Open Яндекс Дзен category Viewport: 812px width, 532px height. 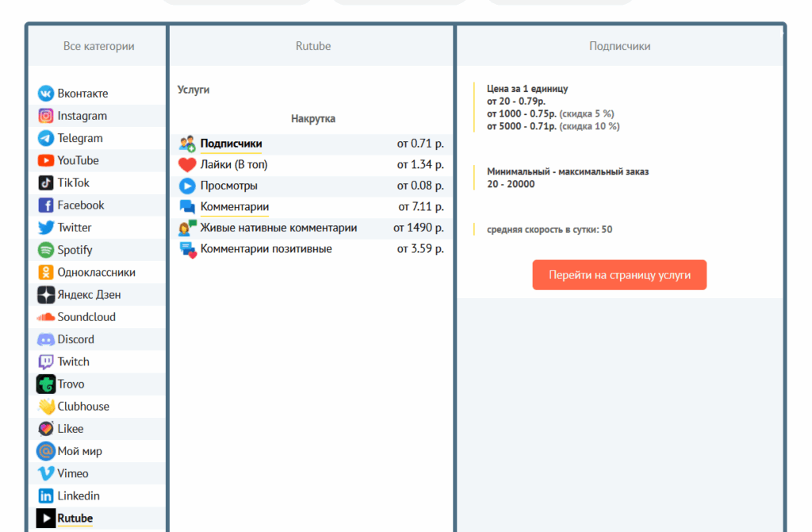click(x=89, y=294)
